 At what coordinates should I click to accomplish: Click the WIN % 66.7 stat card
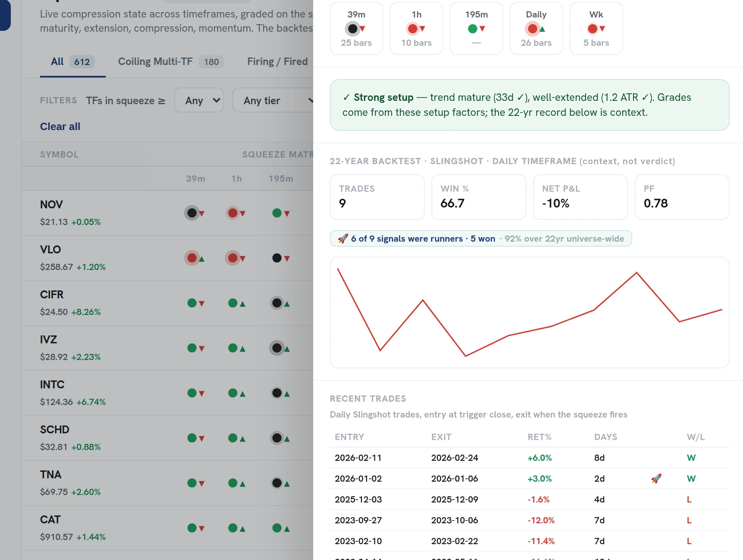point(479,197)
